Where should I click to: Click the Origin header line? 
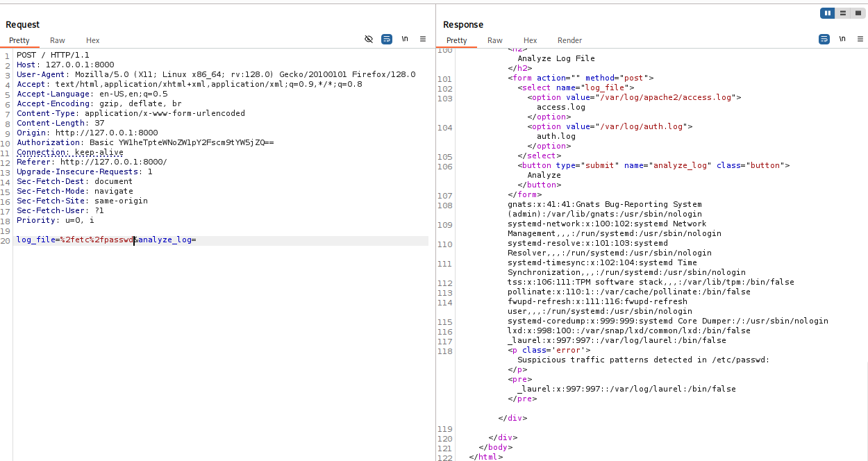pos(87,133)
